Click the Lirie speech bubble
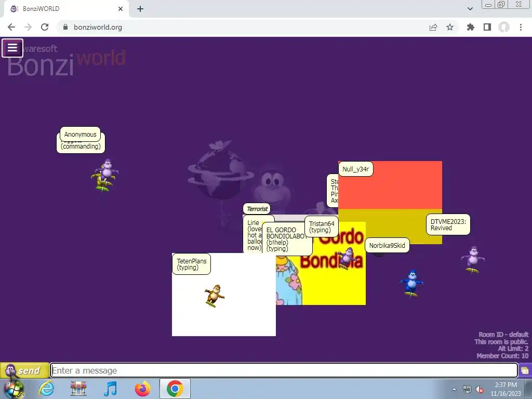 tap(253, 234)
